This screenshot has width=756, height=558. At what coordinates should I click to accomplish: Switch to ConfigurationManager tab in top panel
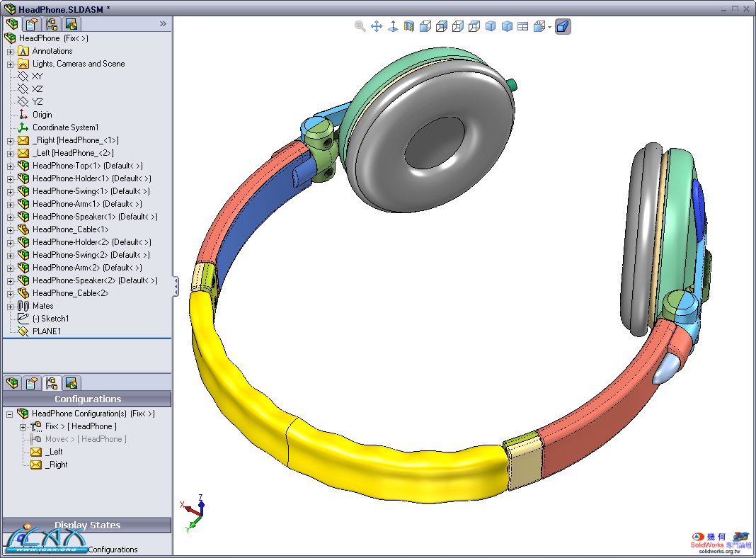click(51, 23)
